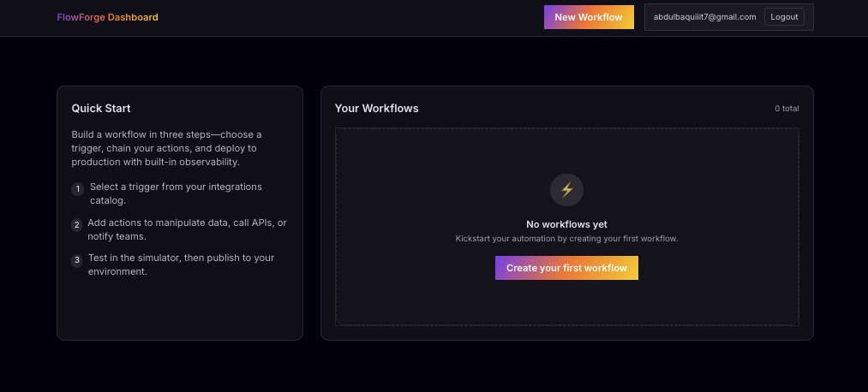868x392 pixels.
Task: Click the lightning bolt icon
Action: 566,190
